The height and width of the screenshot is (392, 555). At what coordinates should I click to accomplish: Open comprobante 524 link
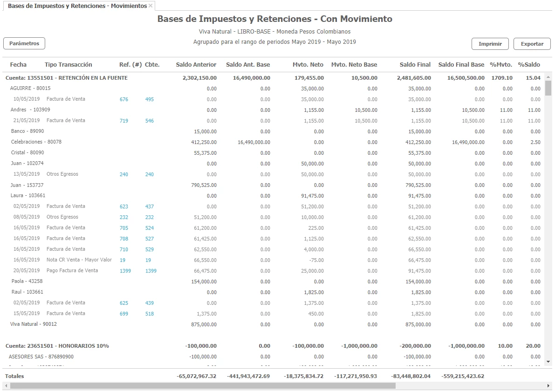(x=149, y=228)
